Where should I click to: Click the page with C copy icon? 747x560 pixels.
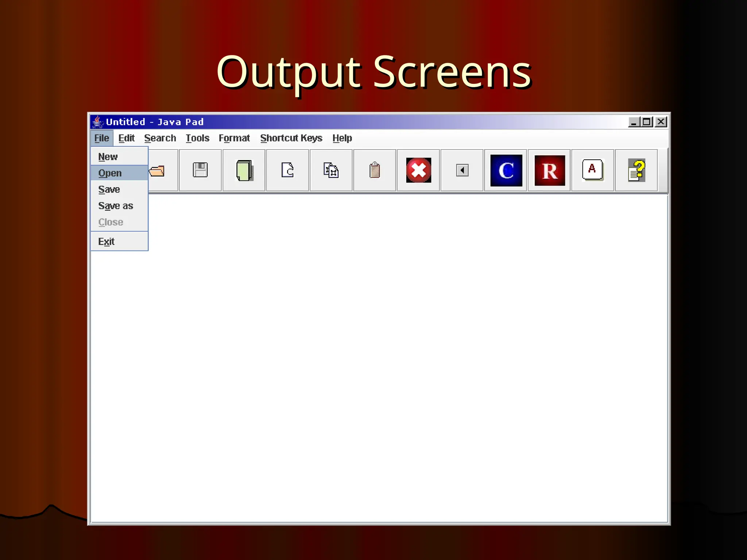click(288, 170)
